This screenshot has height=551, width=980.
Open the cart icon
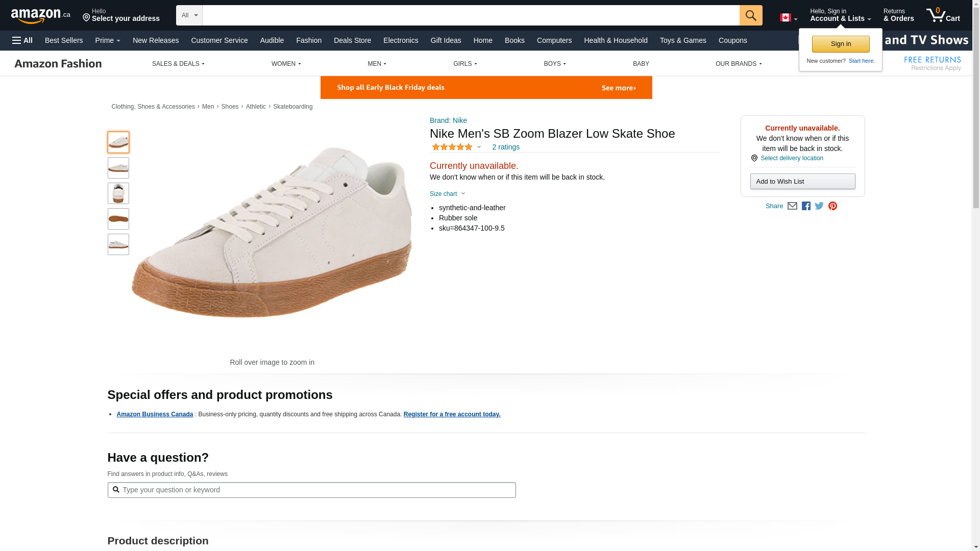(943, 15)
